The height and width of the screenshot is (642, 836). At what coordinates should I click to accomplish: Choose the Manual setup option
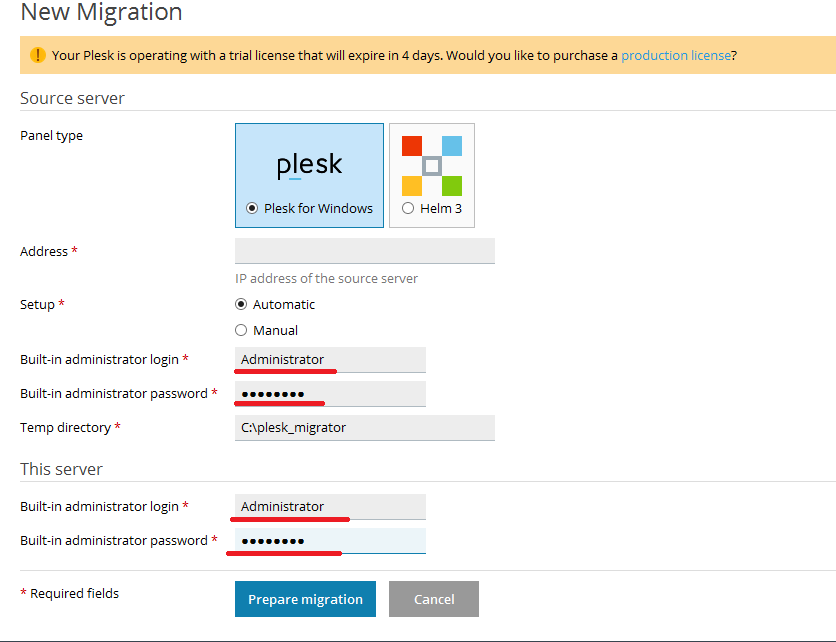coord(241,331)
